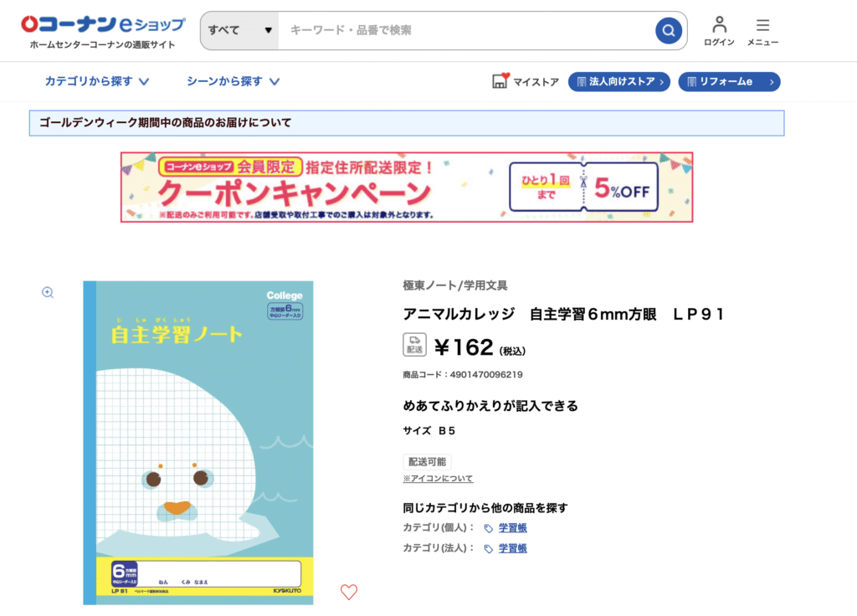Open マイストア store icon
Viewport: 857px width, 616px height.
[526, 81]
